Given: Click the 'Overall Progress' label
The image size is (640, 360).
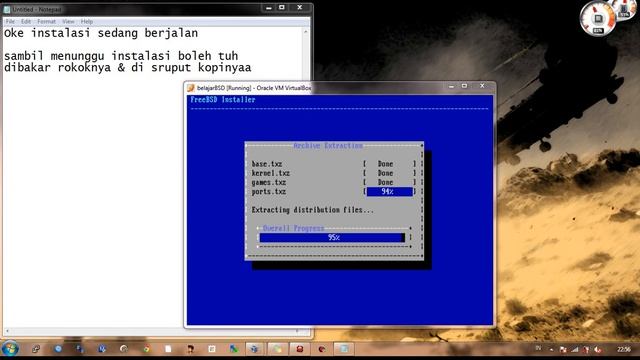Looking at the screenshot, I should click(293, 228).
